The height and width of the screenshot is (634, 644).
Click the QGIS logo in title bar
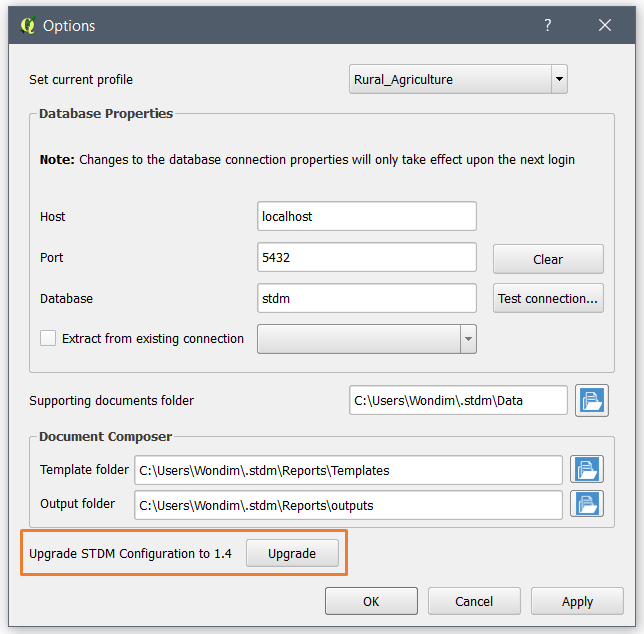pos(27,26)
